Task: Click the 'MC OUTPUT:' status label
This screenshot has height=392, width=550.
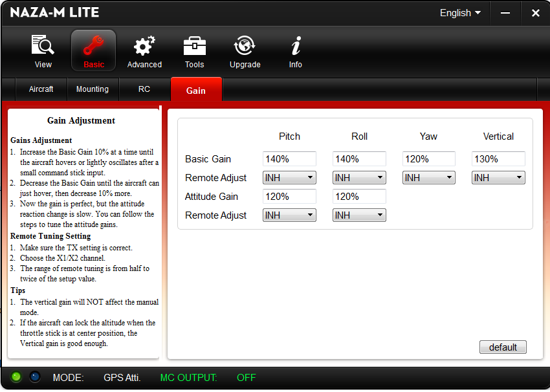Action: 189,378
